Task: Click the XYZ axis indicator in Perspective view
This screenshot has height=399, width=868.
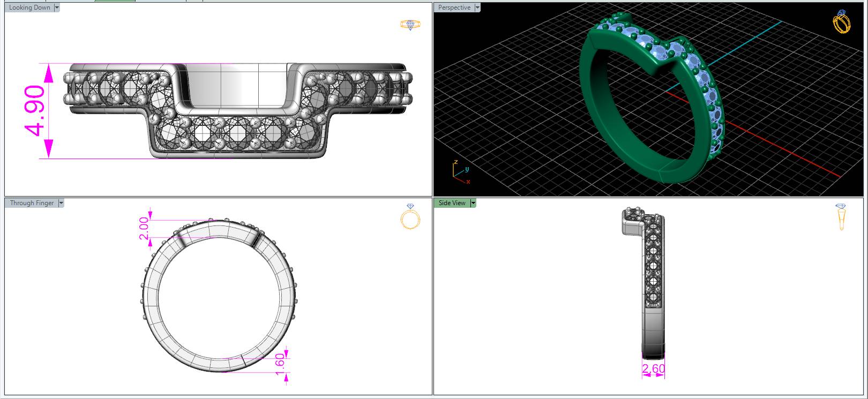Action: [x=460, y=172]
